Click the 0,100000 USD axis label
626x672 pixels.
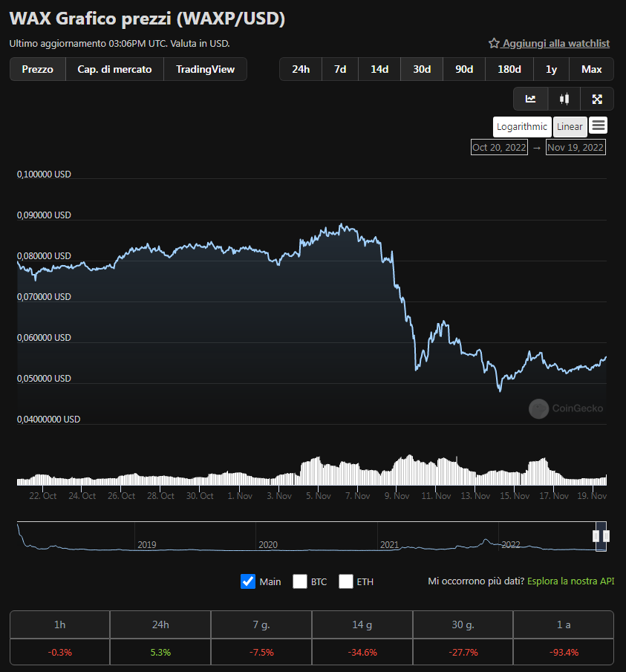pyautogui.click(x=44, y=174)
